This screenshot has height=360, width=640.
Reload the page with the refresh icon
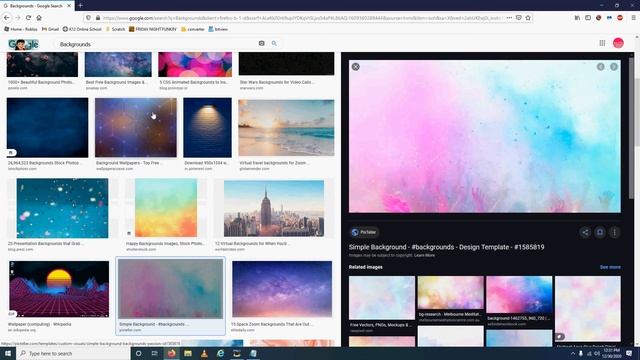pyautogui.click(x=28, y=18)
